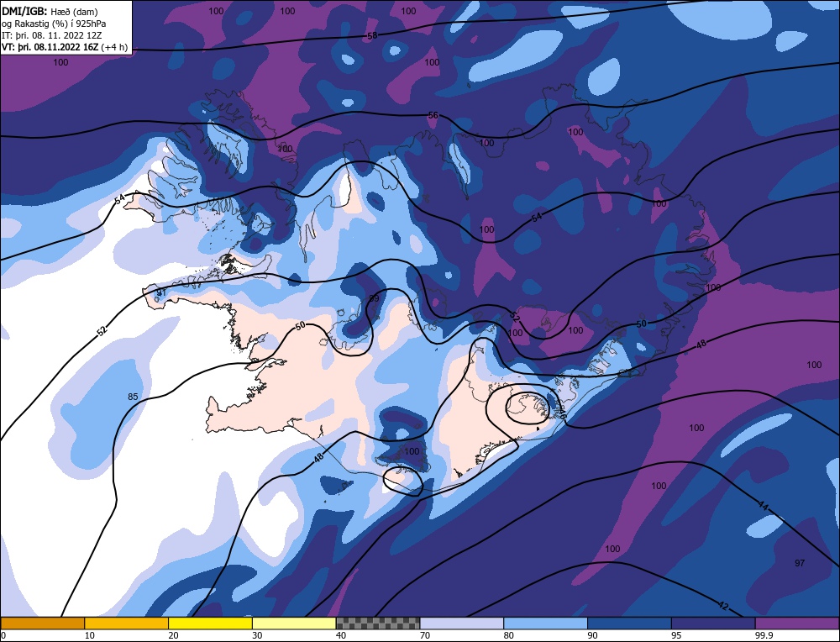
Task: Click the "46" contour label near the glacier
Action: click(561, 413)
